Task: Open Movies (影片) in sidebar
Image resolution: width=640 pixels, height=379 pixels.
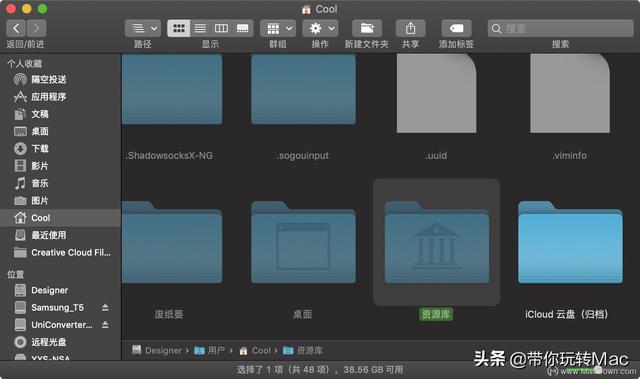Action: 60,166
